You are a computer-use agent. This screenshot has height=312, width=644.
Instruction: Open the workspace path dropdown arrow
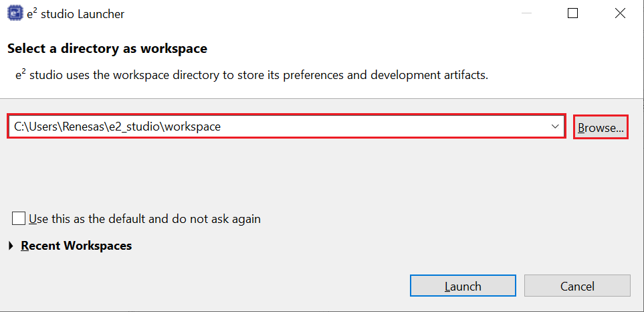click(555, 126)
